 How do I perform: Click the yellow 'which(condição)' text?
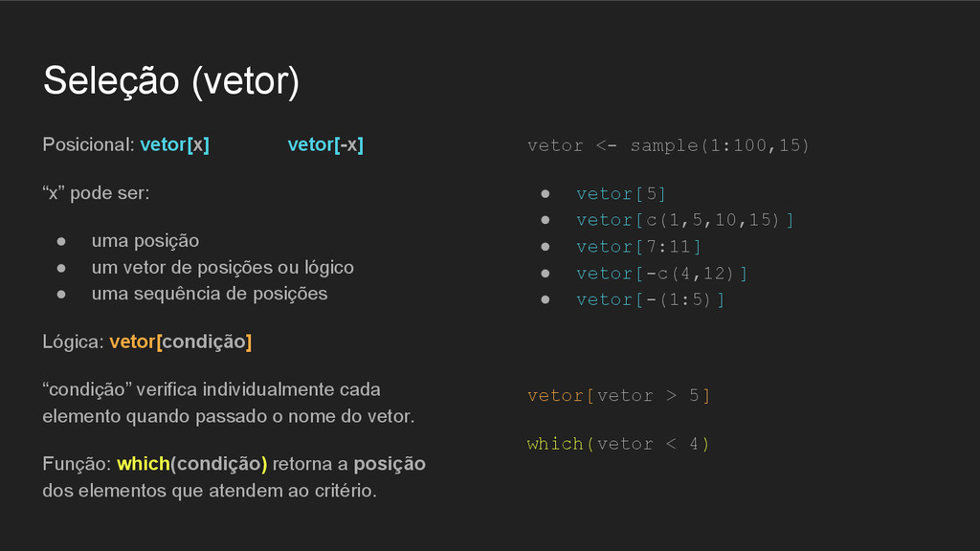[x=191, y=464]
